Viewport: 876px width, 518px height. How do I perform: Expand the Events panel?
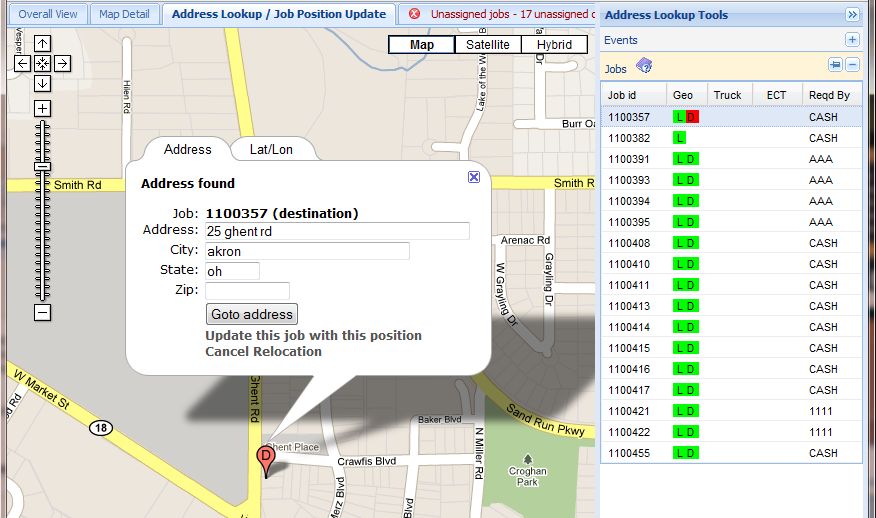pos(852,40)
